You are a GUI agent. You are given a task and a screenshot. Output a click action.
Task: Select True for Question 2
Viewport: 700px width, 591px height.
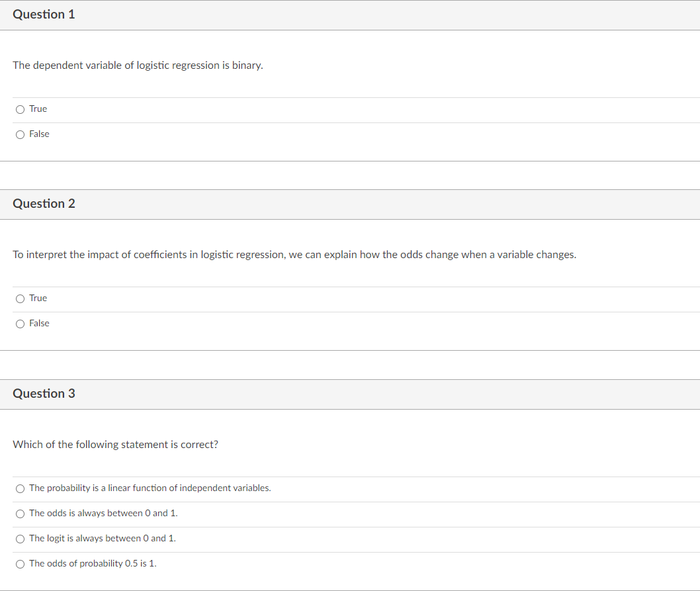tap(20, 298)
